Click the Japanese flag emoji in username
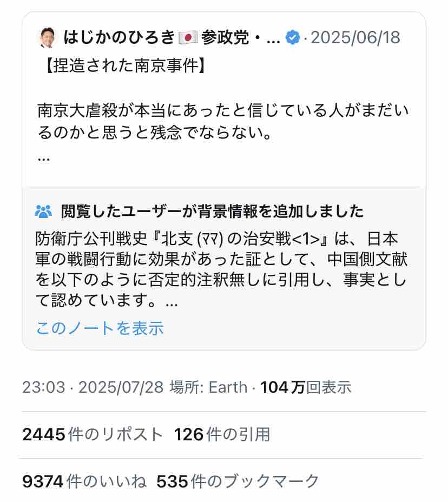Image resolution: width=448 pixels, height=502 pixels. tap(187, 38)
